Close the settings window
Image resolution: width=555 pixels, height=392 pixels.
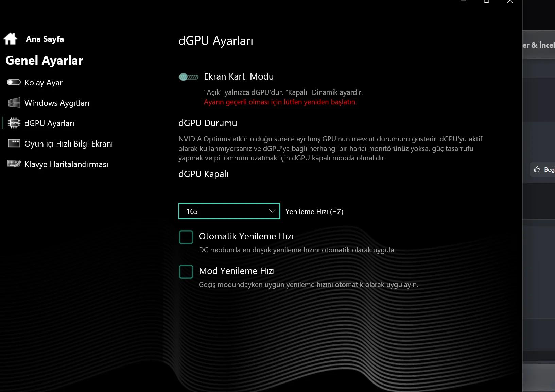[x=510, y=2]
